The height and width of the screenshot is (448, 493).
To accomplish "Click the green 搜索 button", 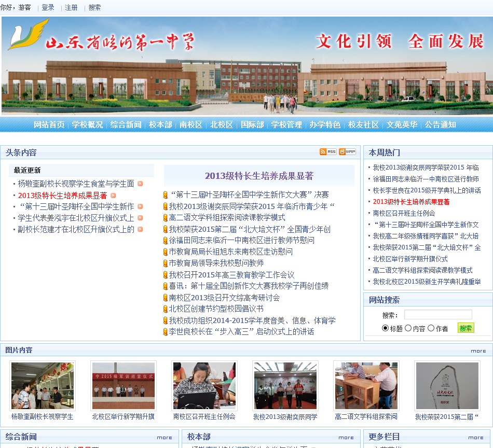I will click(465, 328).
